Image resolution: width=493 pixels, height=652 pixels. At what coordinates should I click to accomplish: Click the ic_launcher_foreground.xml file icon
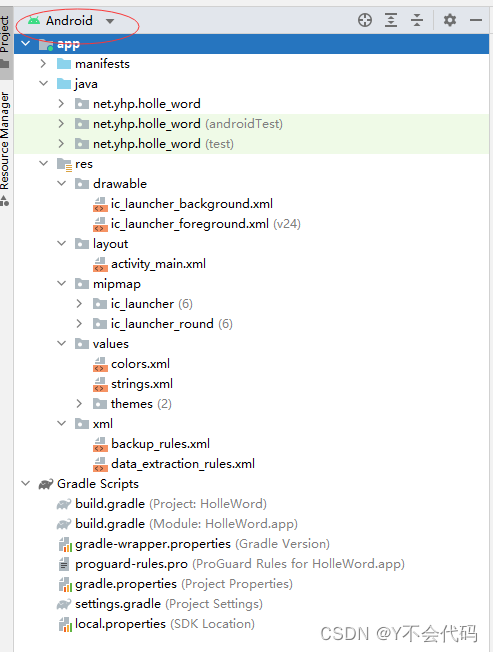[100, 224]
